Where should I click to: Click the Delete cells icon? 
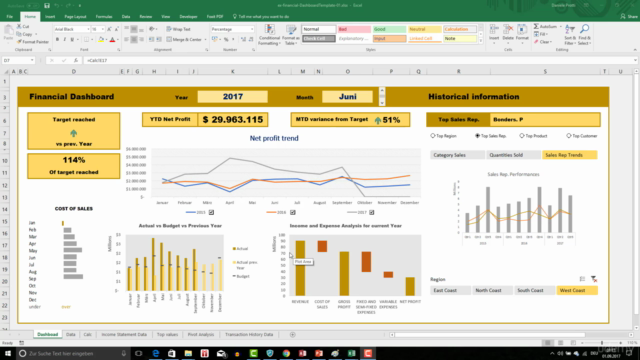pyautogui.click(x=508, y=30)
